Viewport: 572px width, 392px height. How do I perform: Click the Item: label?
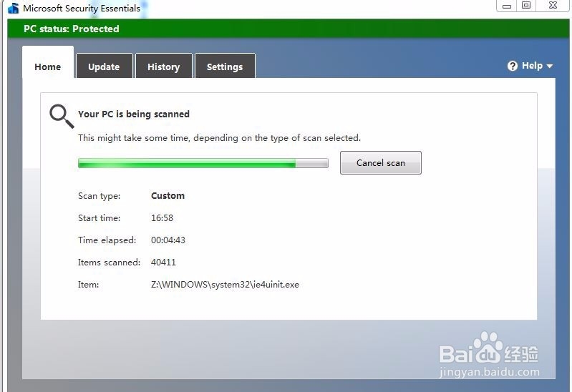point(88,285)
